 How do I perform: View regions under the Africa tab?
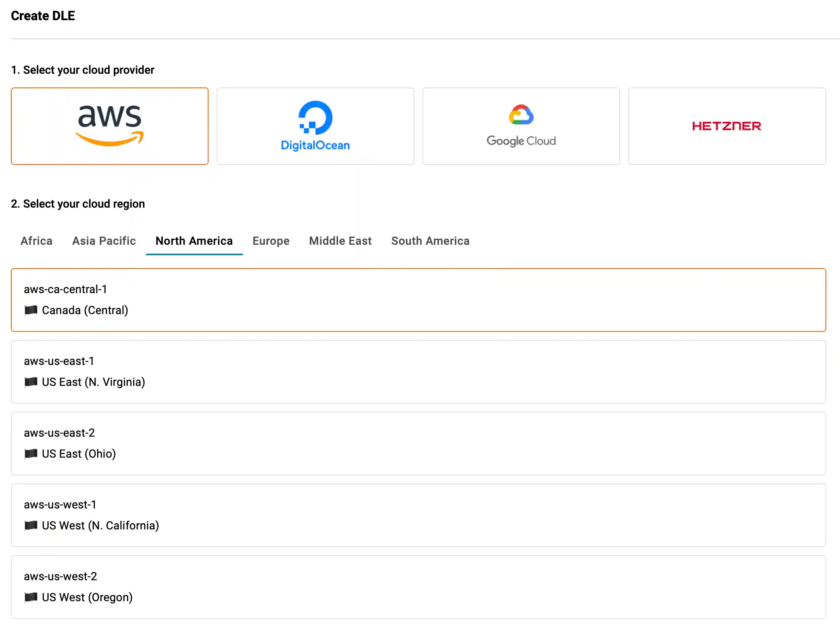point(36,241)
